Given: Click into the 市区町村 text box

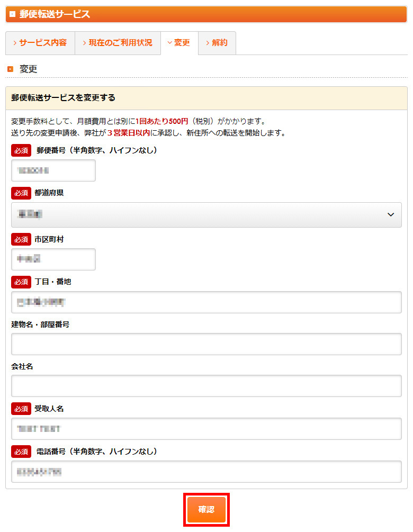Looking at the screenshot, I should point(53,259).
